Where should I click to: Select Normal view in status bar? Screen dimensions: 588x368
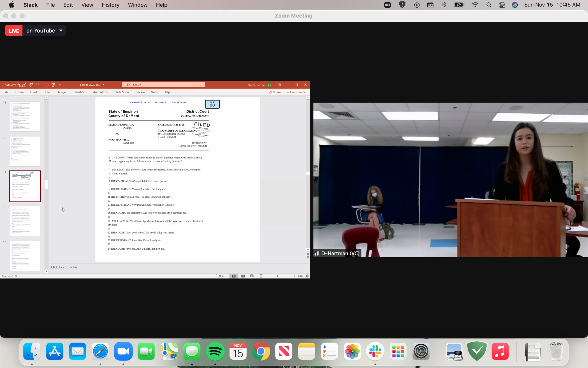click(x=234, y=276)
